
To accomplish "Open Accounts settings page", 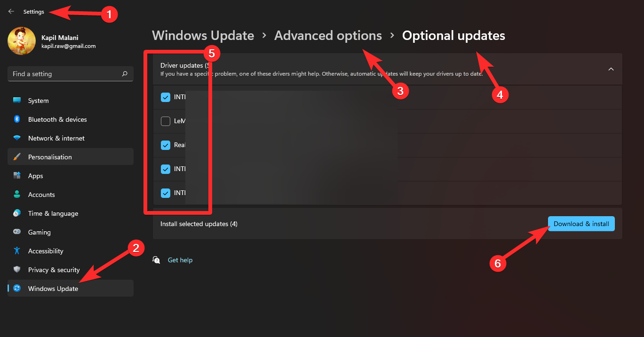I will 71,195.
